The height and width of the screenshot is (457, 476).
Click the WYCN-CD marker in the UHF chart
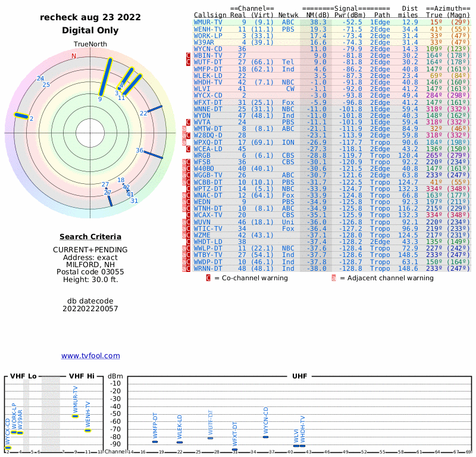point(265,437)
